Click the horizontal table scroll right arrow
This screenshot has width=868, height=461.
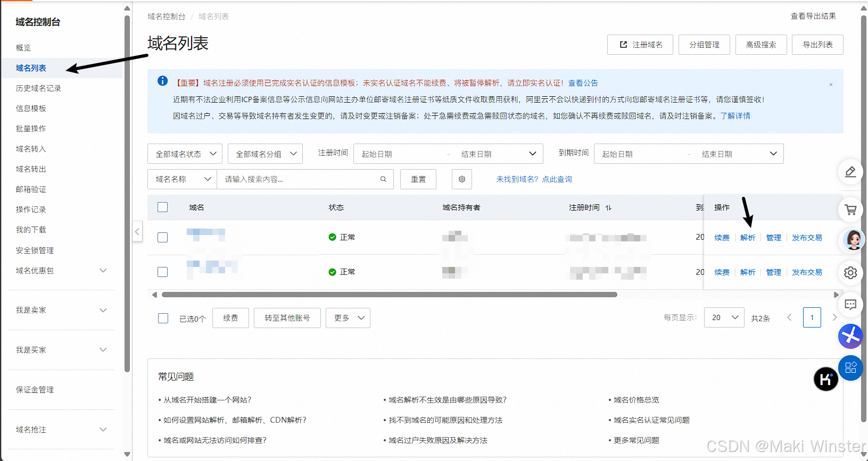tap(836, 295)
